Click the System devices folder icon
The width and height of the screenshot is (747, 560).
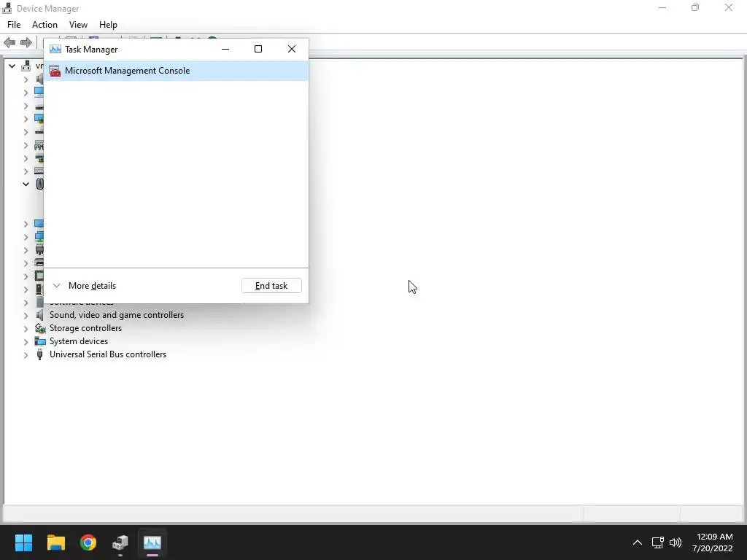tap(40, 341)
